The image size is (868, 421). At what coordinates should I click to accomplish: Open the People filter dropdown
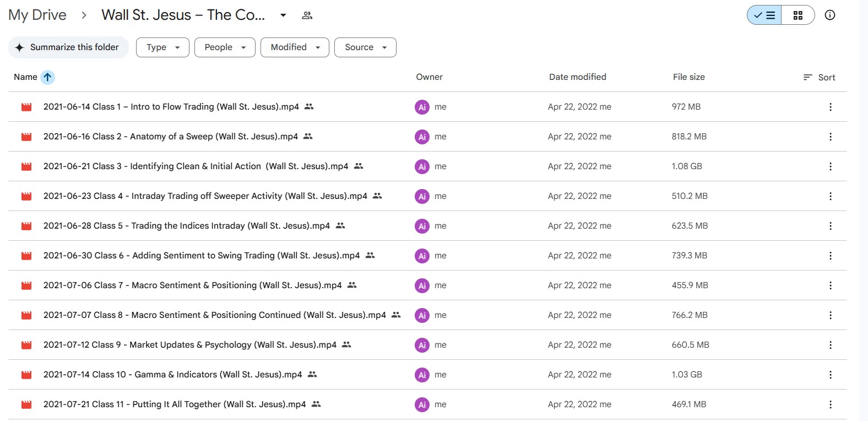[x=225, y=47]
